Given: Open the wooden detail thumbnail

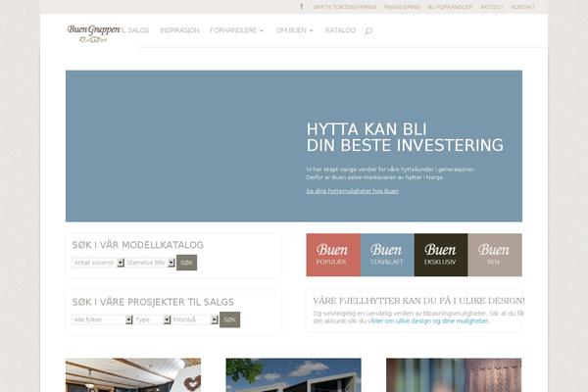Looking at the screenshot, I should coord(454,375).
